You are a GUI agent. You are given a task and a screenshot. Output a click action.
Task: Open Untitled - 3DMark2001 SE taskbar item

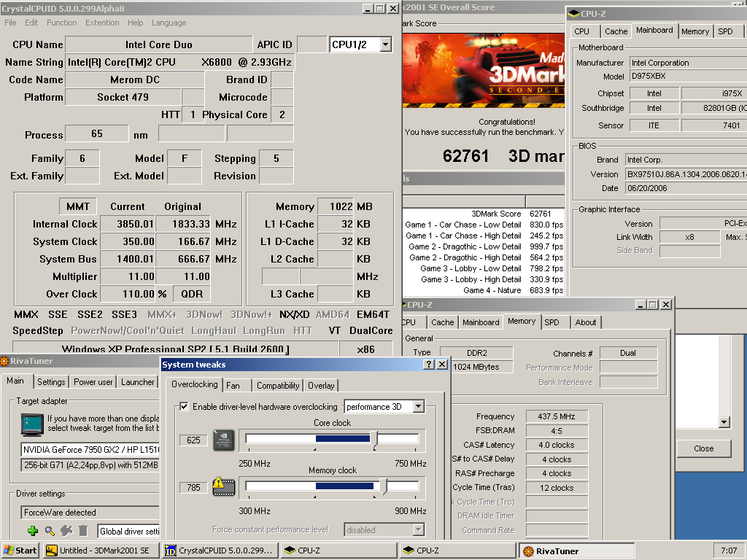[101, 551]
